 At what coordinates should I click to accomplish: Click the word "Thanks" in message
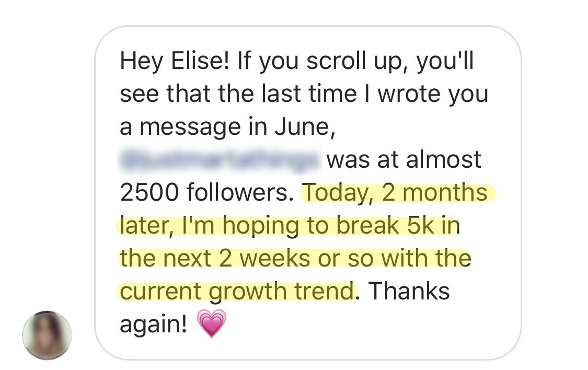[410, 291]
